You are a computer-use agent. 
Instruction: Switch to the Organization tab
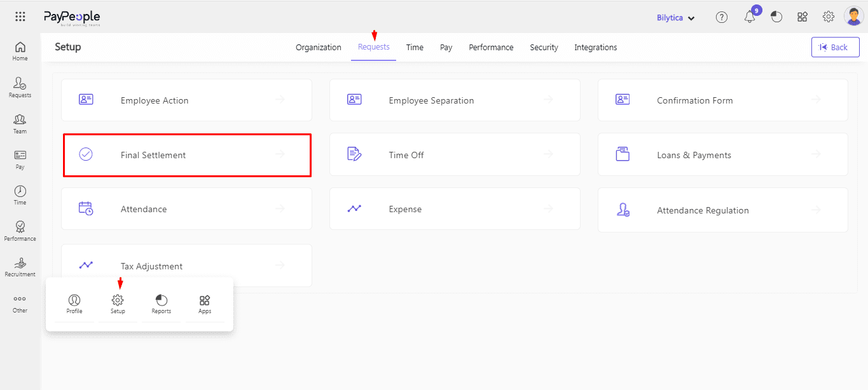point(318,48)
